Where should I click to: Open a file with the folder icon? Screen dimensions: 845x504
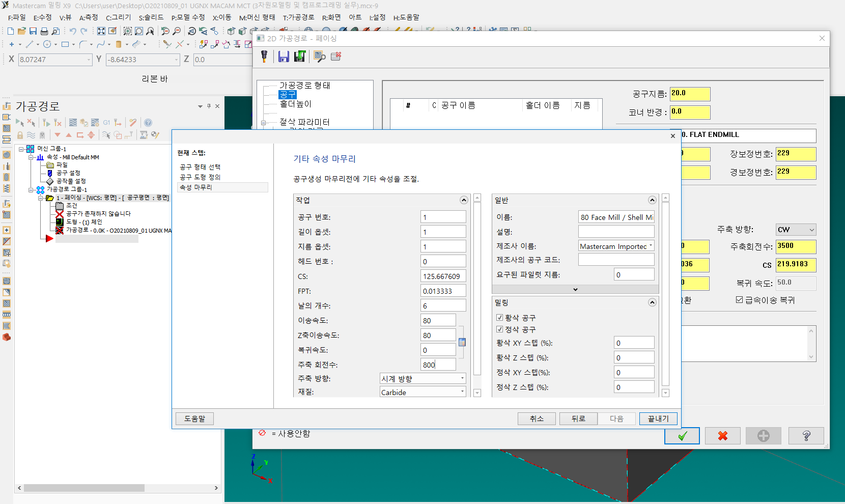point(22,31)
